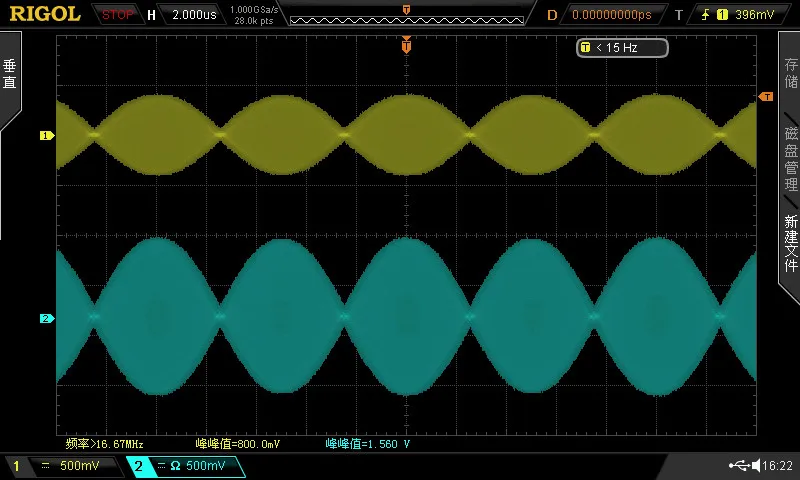Click the < 15 Hz frequency counter box

[622, 48]
